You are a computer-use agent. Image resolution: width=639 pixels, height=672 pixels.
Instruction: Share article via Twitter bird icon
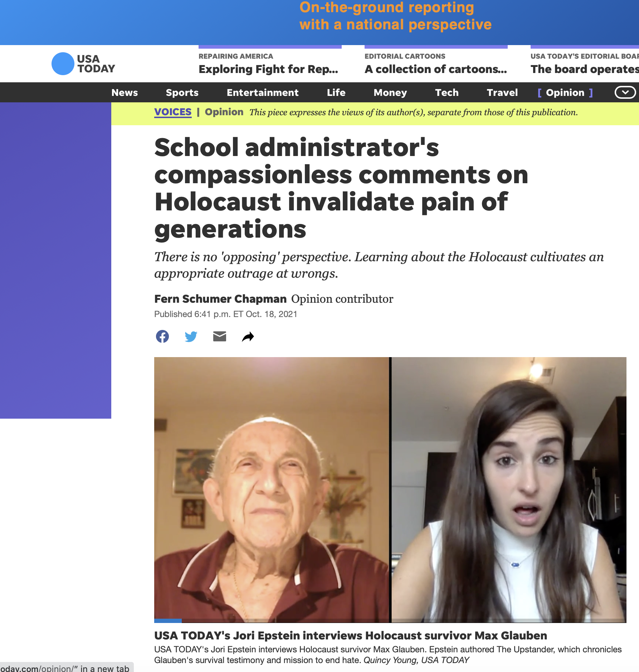[x=191, y=336]
